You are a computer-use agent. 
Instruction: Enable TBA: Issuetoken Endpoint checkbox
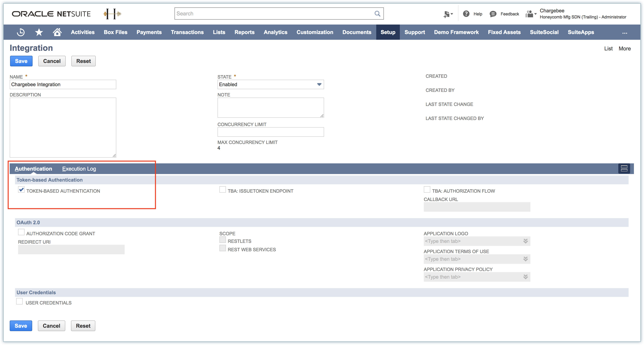222,190
